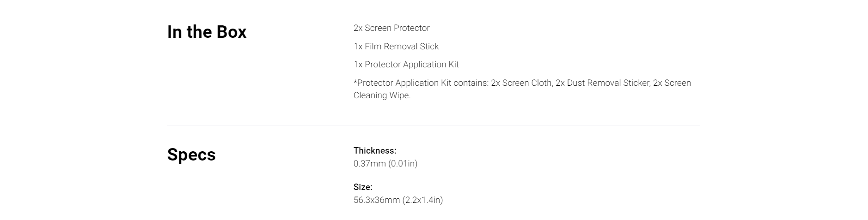Click the "Specs" heading
868x220 pixels.
[x=191, y=155]
